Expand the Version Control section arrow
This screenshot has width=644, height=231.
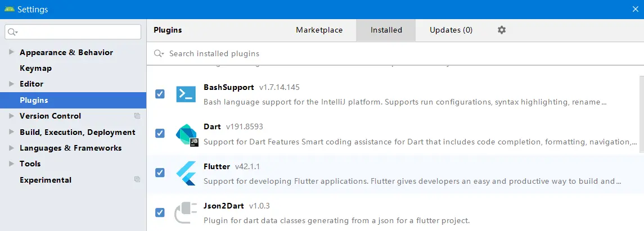click(11, 116)
